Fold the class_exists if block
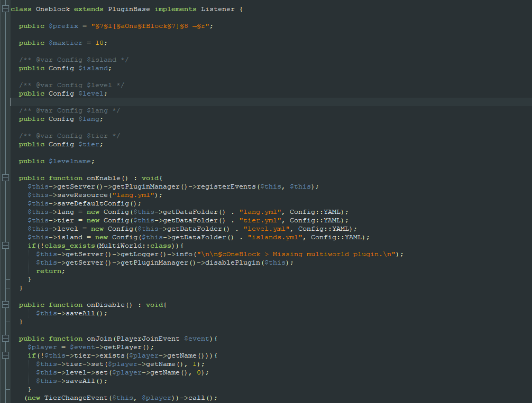 (x=5, y=246)
